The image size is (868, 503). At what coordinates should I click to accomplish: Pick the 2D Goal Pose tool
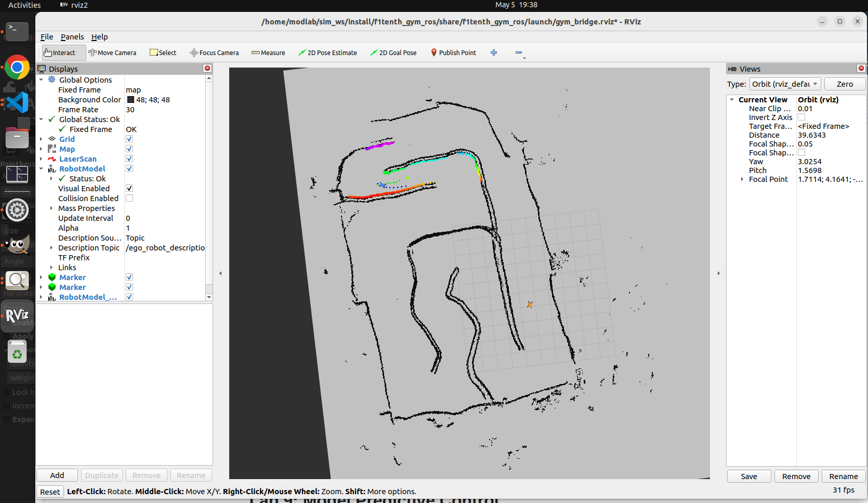393,52
